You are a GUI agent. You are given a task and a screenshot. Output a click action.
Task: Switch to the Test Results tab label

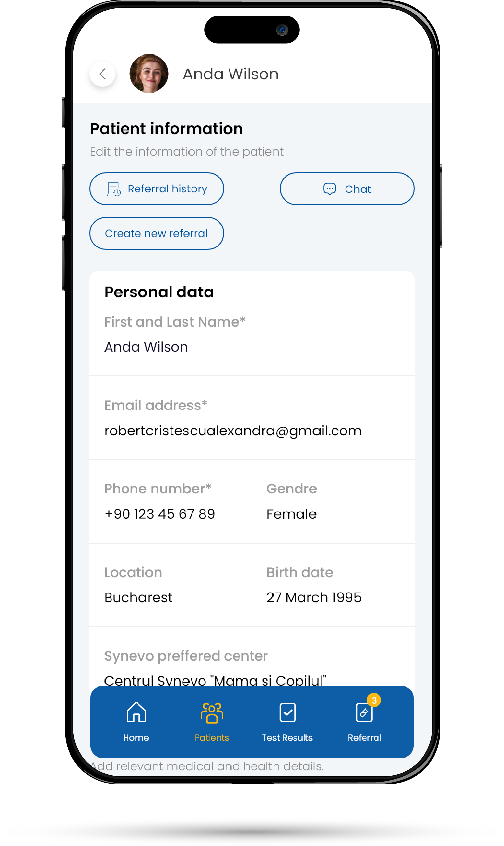point(287,738)
